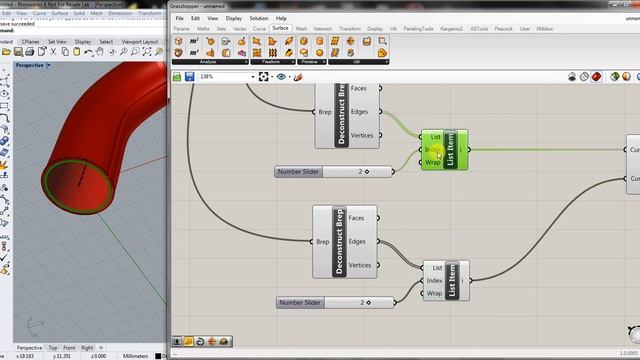The width and height of the screenshot is (640, 360).
Task: Adjust the upper Number Slider grip
Action: 367,172
